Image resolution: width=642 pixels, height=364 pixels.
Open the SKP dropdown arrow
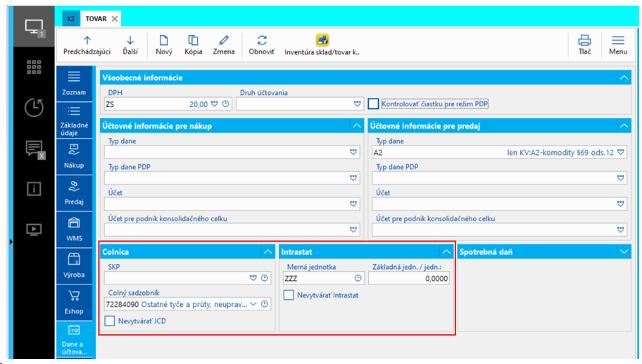[253, 278]
